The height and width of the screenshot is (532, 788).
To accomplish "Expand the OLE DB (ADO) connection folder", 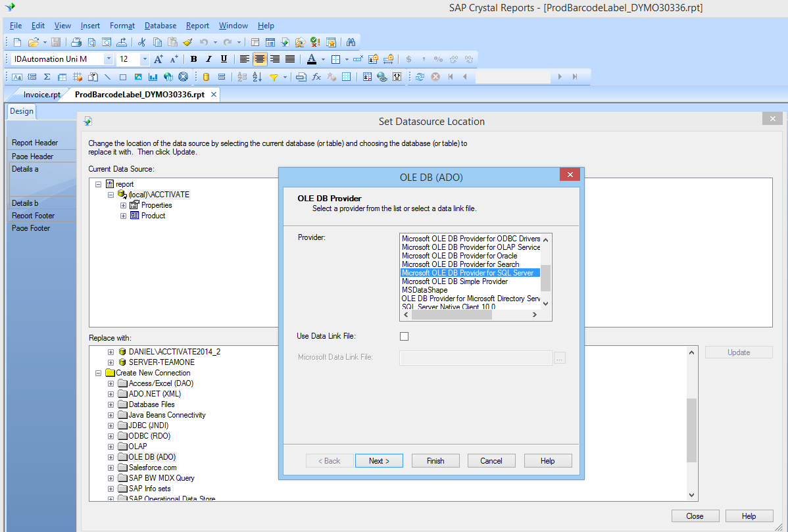I will [111, 457].
